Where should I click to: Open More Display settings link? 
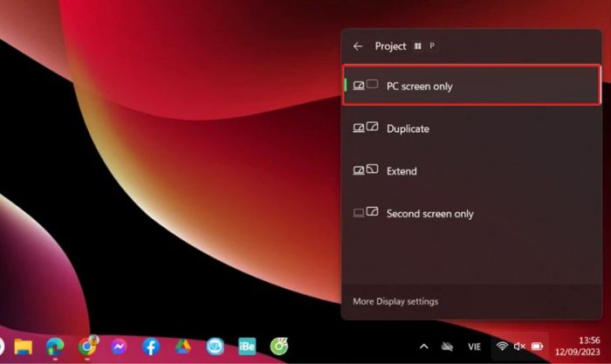tap(395, 301)
